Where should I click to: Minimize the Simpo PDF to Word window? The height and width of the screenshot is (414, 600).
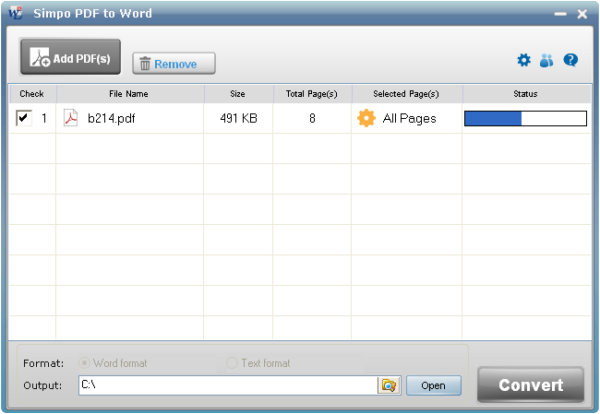(560, 14)
